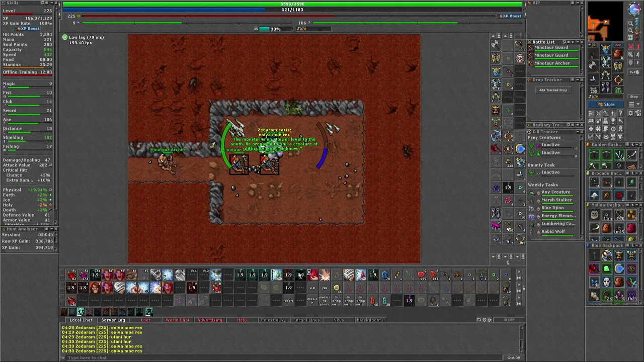Collapse the Skills panel
The width and height of the screenshot is (644, 362).
[x=52, y=3]
